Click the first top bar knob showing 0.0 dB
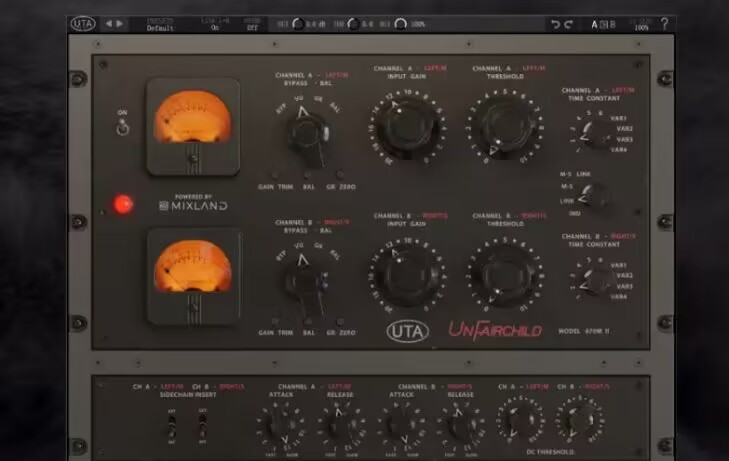Viewport: 729px width, 461px height. click(298, 24)
